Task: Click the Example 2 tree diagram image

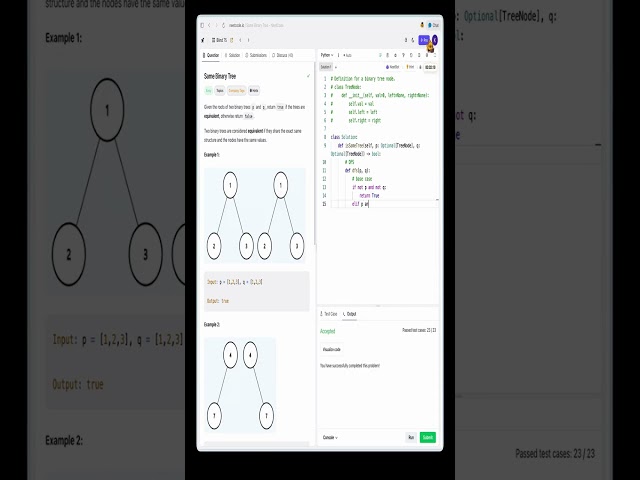Action: click(240, 385)
